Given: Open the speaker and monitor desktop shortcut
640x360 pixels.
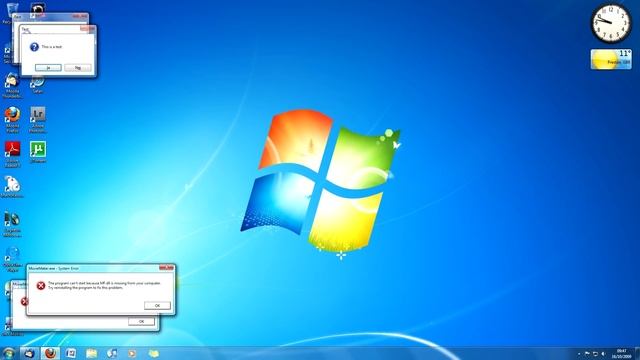Looking at the screenshot, I should pyautogui.click(x=12, y=224).
